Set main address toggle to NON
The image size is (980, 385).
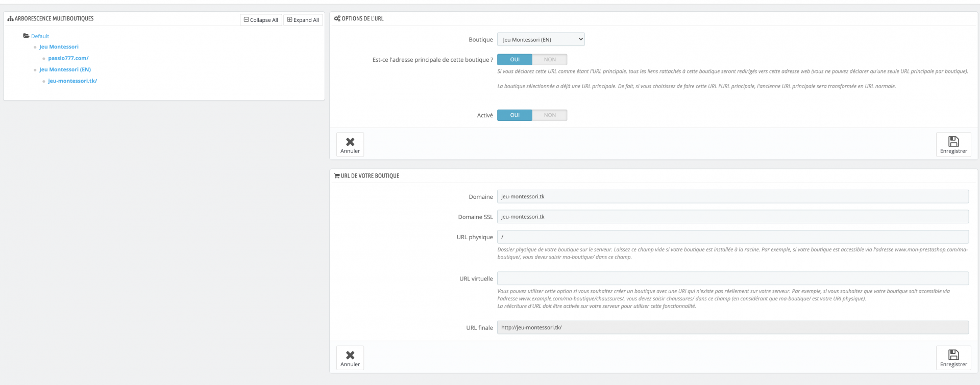pos(550,60)
